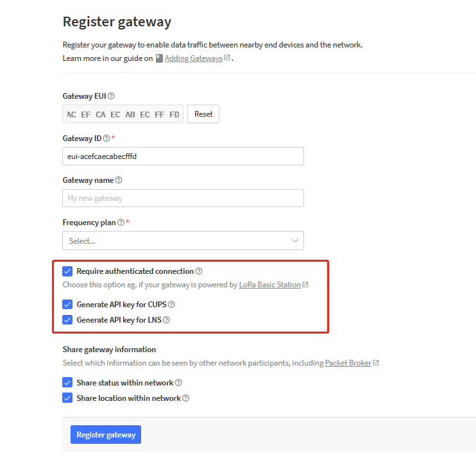This screenshot has height=465, width=476.
Task: Uncheck Require authenticated connection checkbox
Action: click(x=67, y=271)
